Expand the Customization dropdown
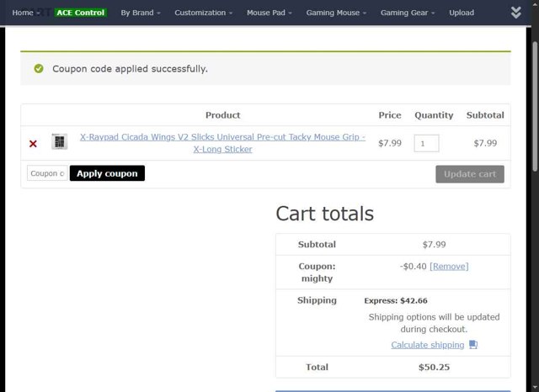Viewport: 539px width, 392px height. 203,13
